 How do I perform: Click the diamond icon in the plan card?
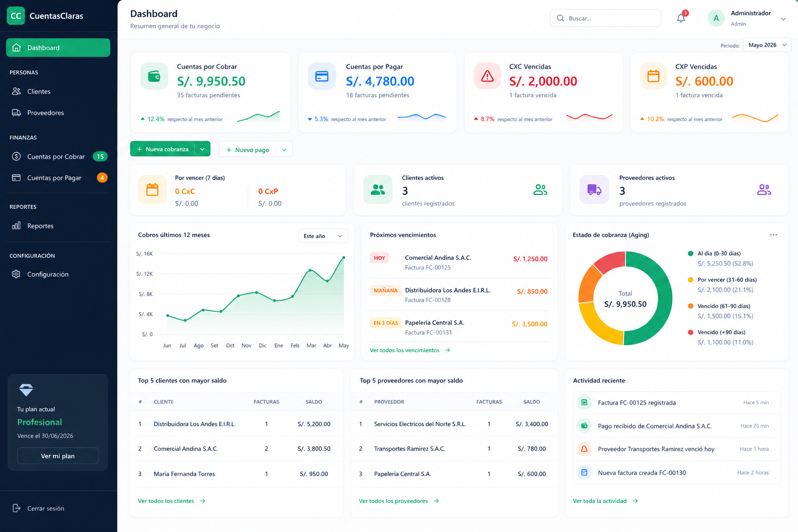pos(26,390)
